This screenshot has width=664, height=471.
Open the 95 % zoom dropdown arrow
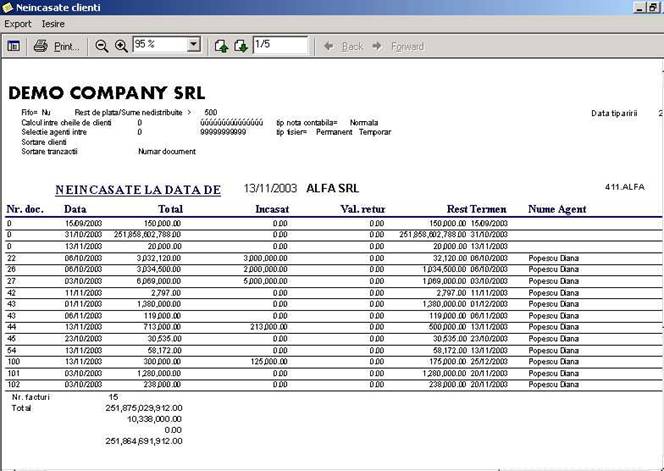[193, 46]
